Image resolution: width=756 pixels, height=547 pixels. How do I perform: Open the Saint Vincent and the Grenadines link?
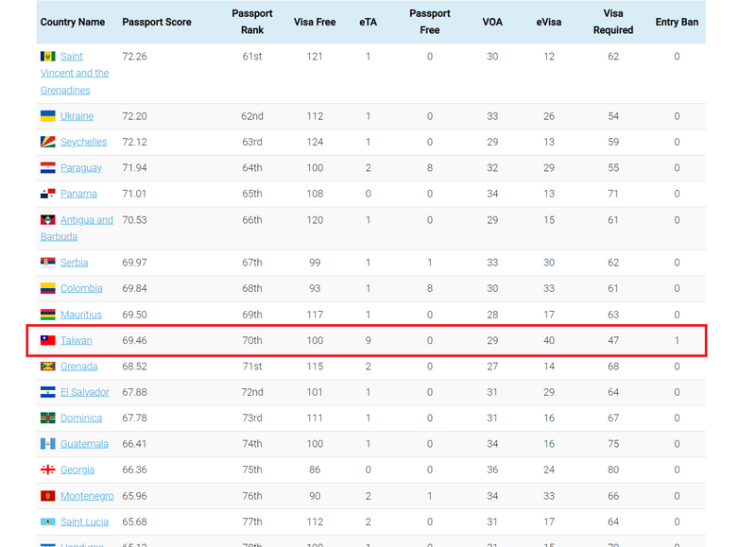coord(74,74)
